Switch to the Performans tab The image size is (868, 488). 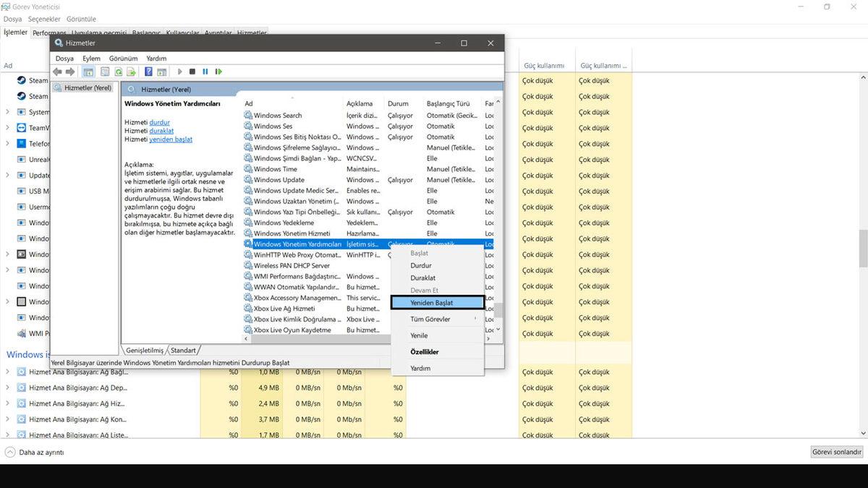click(x=48, y=32)
